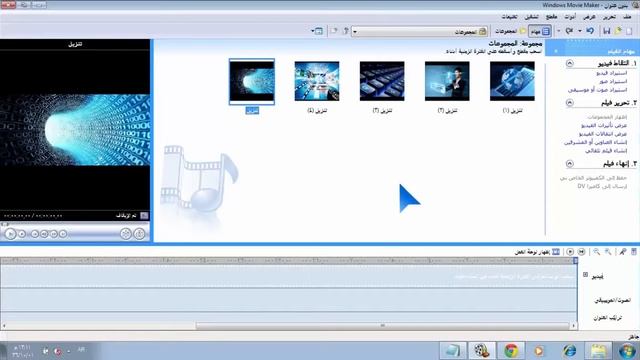Click Import audio or music link
The height and width of the screenshot is (360, 640).
[x=598, y=90]
